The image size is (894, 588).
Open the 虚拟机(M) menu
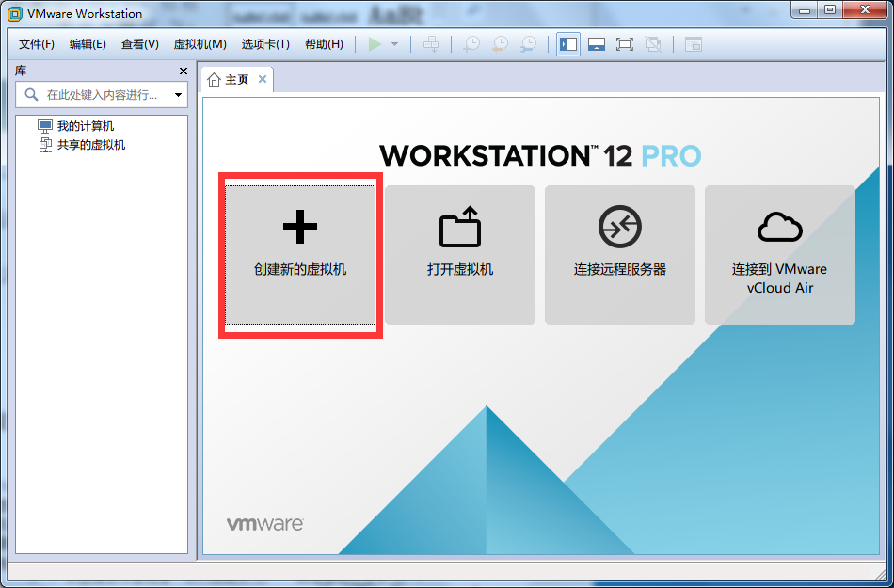click(200, 44)
